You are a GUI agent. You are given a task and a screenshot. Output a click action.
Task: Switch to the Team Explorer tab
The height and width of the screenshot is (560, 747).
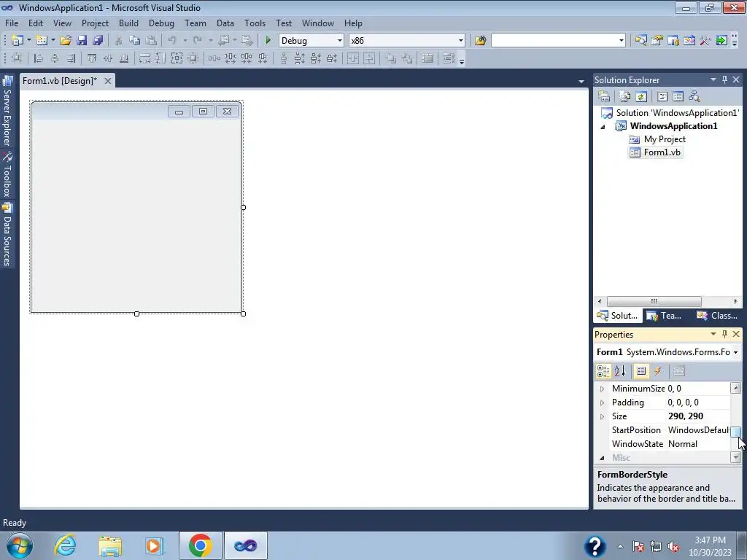pyautogui.click(x=664, y=316)
